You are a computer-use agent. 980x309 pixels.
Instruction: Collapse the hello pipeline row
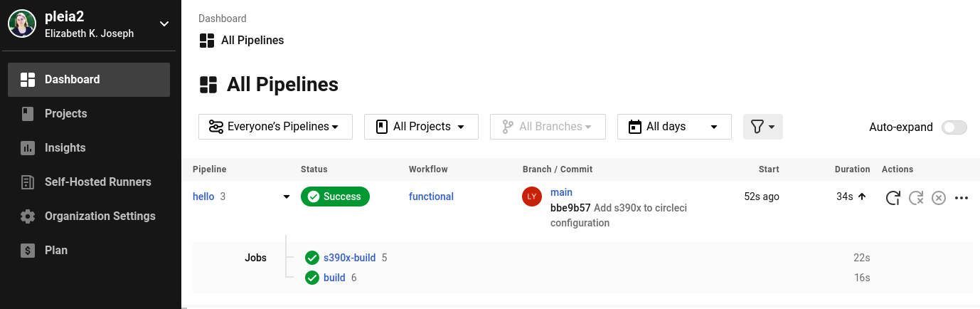click(287, 197)
